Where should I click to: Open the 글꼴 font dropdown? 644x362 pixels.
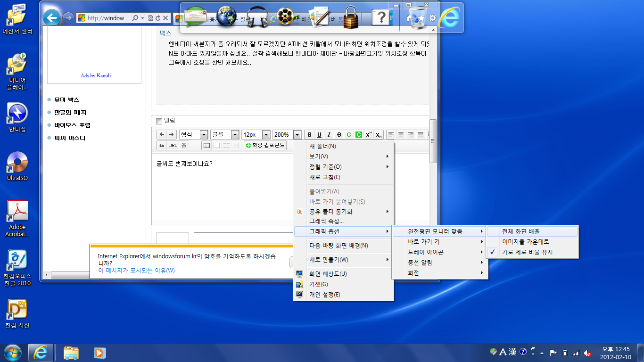click(224, 135)
